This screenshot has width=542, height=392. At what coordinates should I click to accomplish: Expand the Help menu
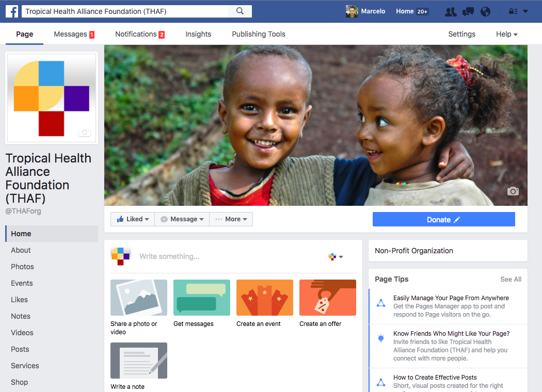click(x=506, y=34)
